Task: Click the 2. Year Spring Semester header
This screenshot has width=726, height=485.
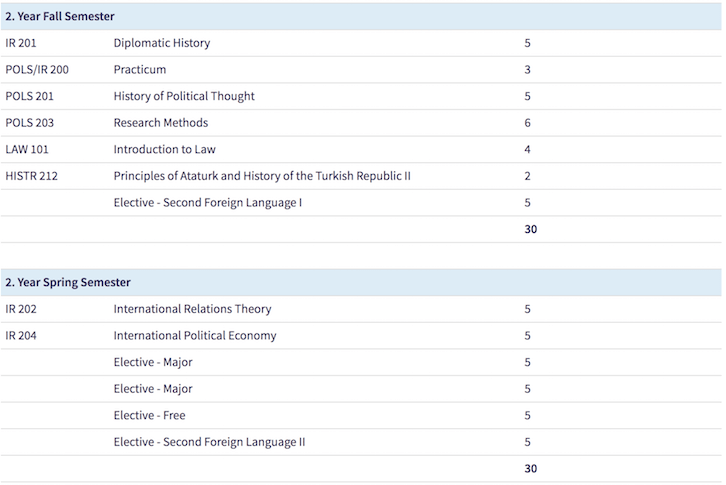Action: coord(68,283)
